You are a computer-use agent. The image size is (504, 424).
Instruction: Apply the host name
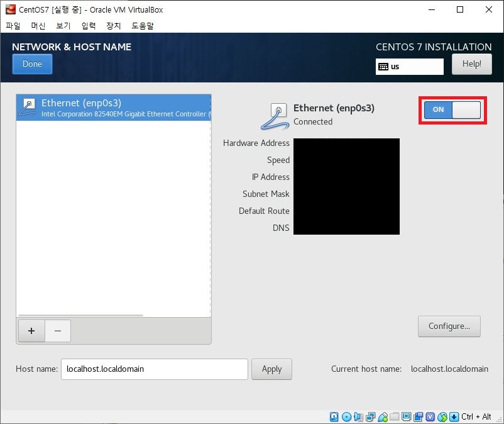[x=271, y=369]
